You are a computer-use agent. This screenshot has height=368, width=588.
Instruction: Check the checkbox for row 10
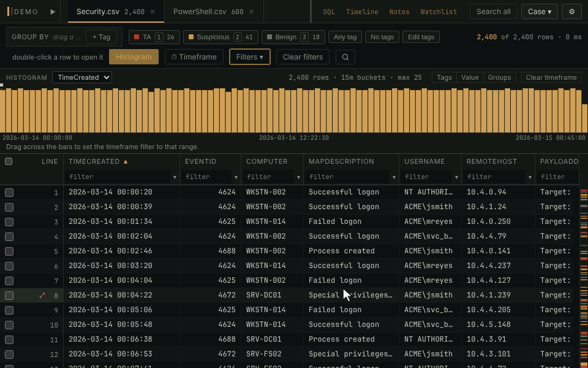tap(9, 325)
